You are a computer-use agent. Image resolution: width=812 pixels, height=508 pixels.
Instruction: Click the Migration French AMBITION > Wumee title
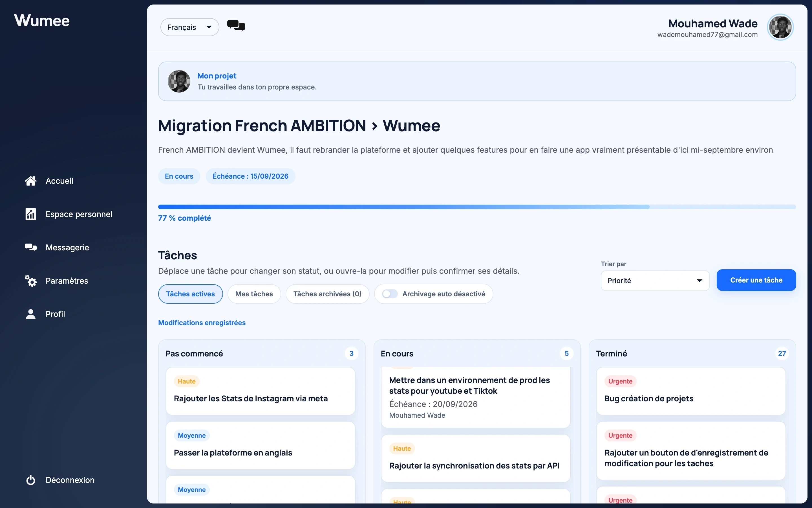coord(299,126)
